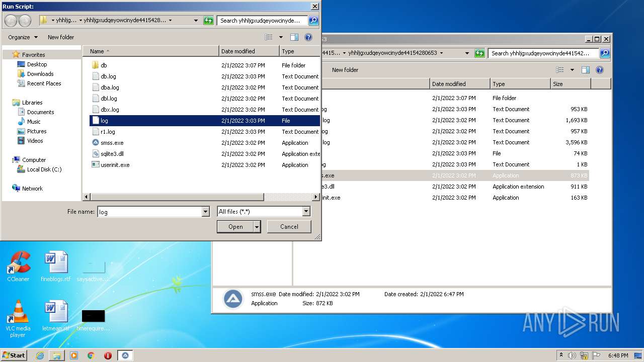Open view options dropdown in background Explorer
The image size is (644, 362).
pos(572,70)
